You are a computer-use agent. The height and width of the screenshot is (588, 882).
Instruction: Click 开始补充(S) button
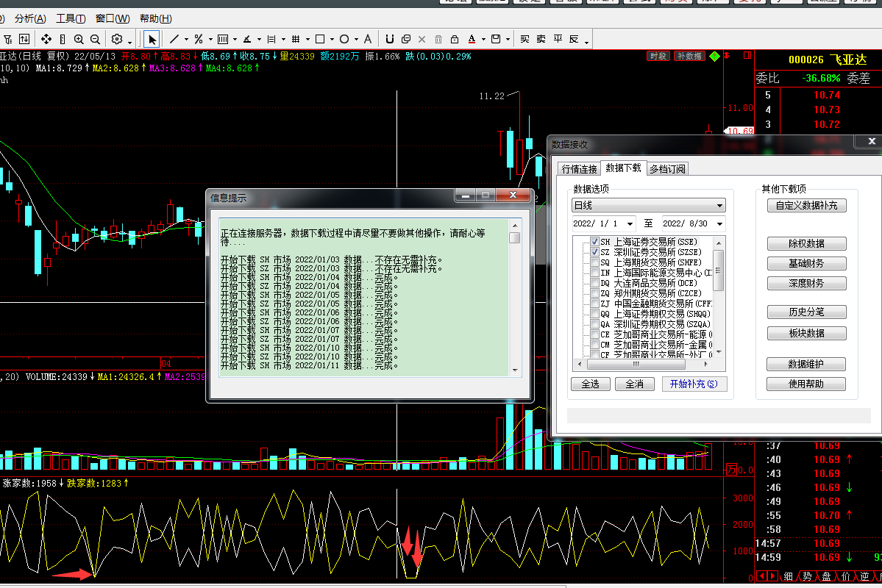pos(694,384)
